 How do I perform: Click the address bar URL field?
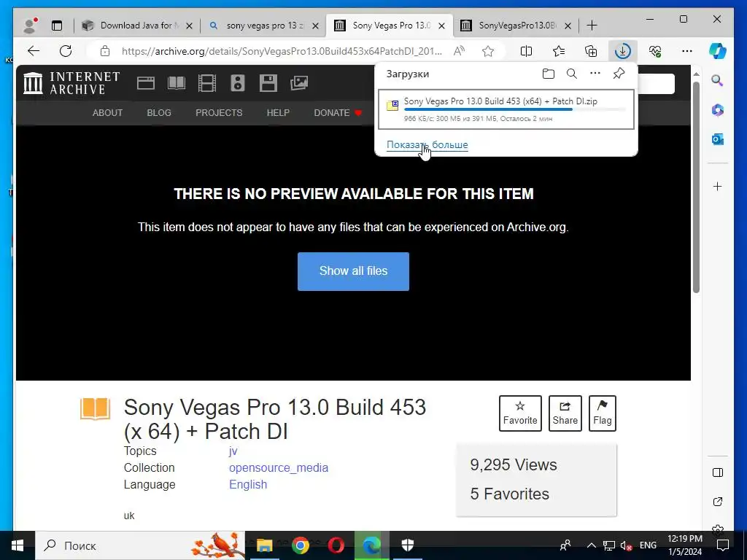point(282,51)
